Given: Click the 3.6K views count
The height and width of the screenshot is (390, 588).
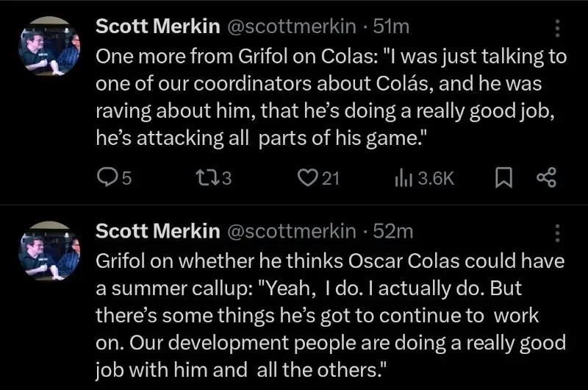Looking at the screenshot, I should coord(436,177).
